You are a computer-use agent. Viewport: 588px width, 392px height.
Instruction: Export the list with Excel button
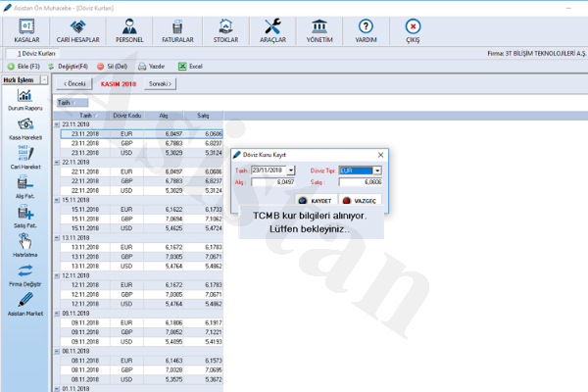pos(190,67)
